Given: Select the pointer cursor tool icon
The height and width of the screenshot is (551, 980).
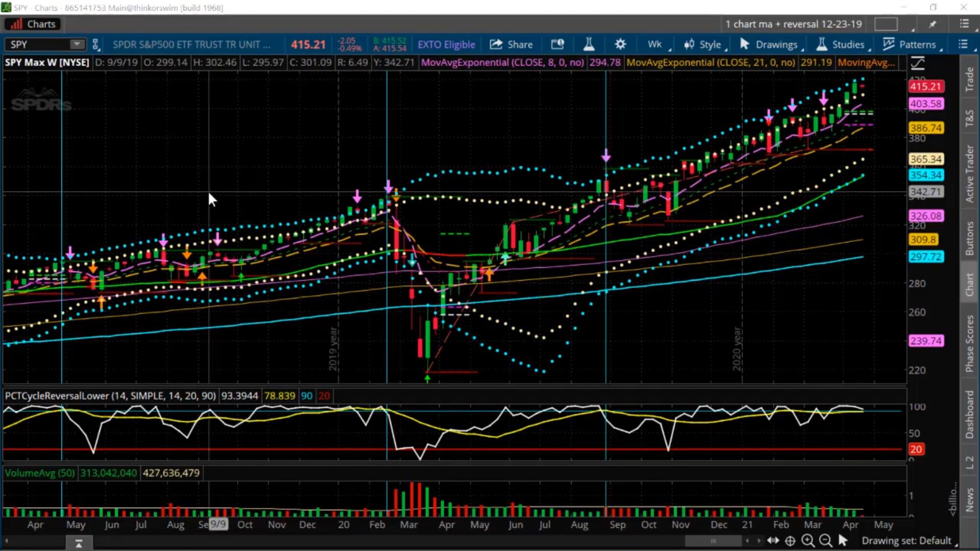Looking at the screenshot, I should (x=843, y=541).
